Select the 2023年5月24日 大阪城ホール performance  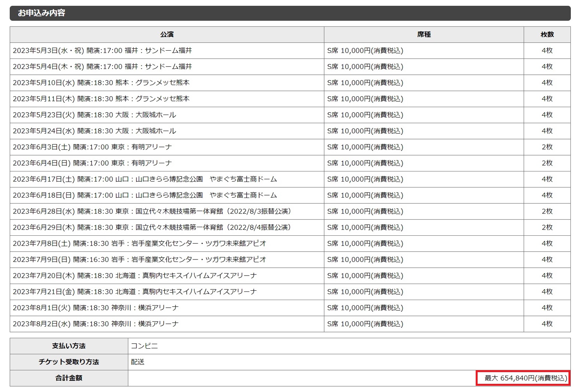(x=94, y=131)
